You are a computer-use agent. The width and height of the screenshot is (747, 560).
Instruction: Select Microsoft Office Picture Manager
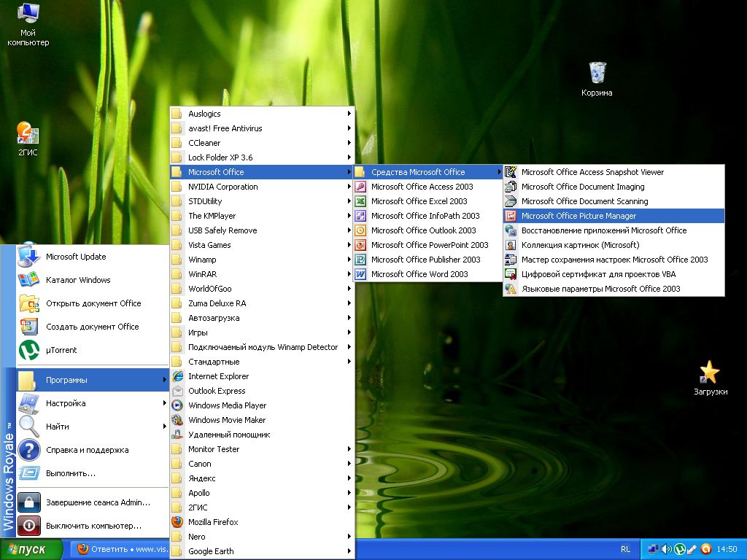578,216
